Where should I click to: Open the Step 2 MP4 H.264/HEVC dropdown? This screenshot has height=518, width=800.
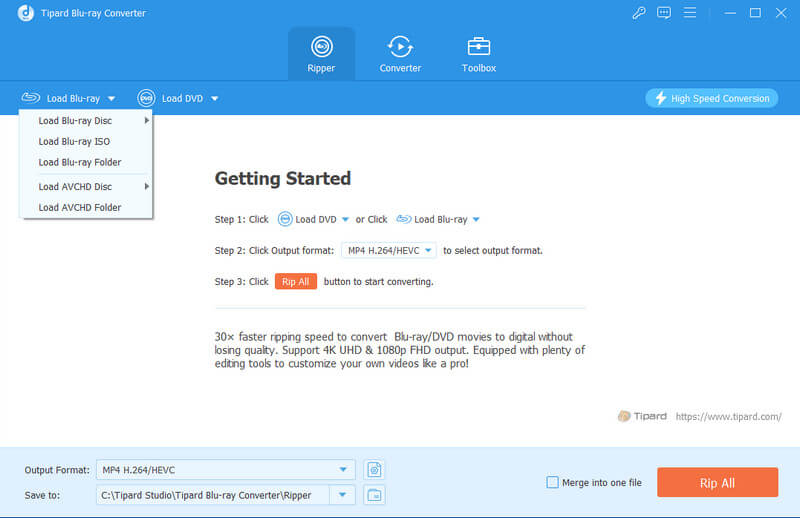point(389,251)
